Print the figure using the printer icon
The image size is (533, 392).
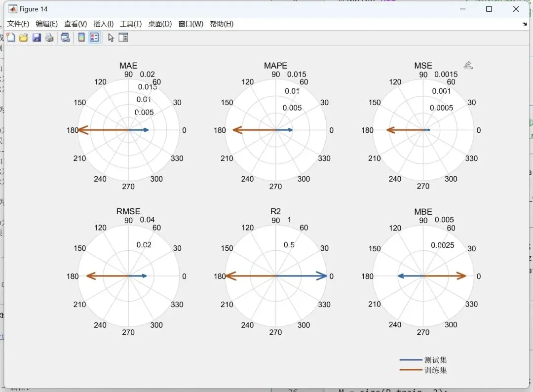click(x=49, y=38)
